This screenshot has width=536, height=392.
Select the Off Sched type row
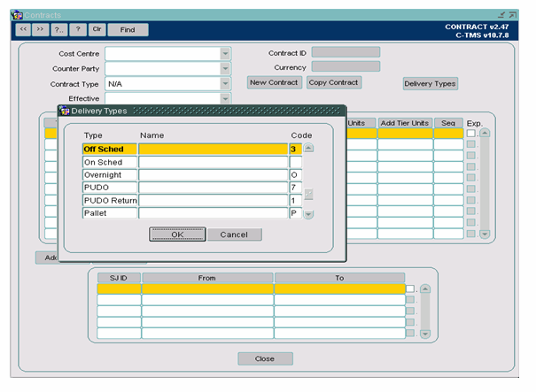[x=110, y=150]
